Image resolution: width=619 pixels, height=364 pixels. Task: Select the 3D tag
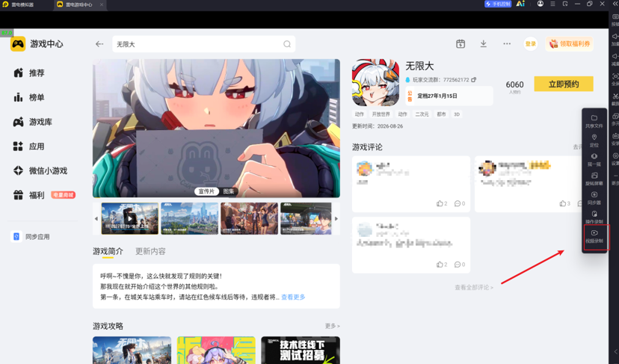pos(457,114)
